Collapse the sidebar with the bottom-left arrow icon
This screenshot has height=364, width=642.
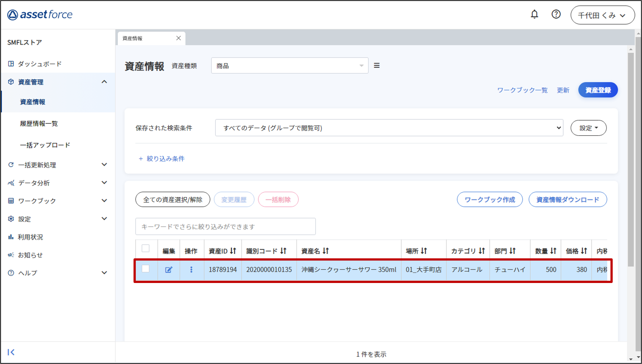pyautogui.click(x=12, y=352)
